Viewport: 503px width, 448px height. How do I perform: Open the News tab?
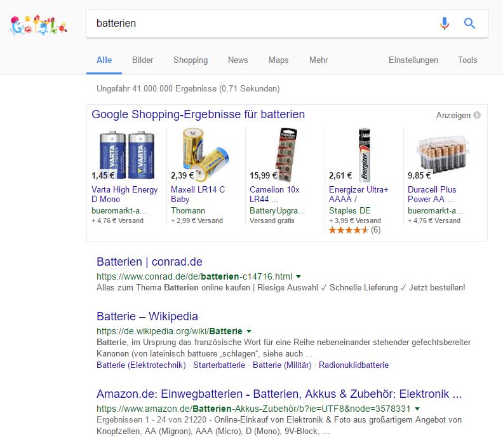click(x=238, y=60)
